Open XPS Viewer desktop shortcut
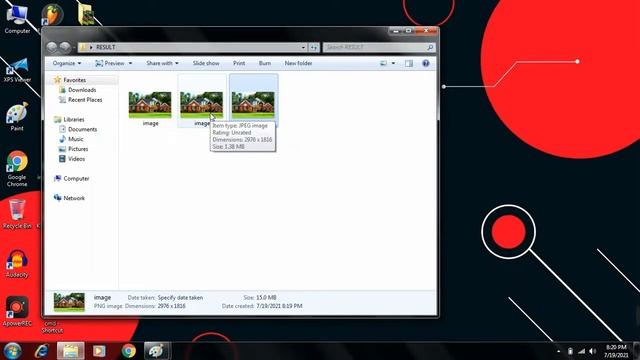The width and height of the screenshot is (640, 360). point(17,70)
